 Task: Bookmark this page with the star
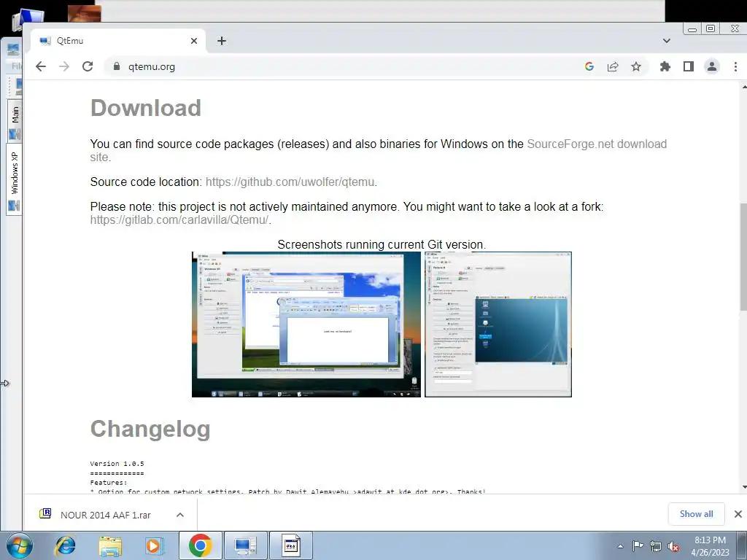click(x=636, y=66)
